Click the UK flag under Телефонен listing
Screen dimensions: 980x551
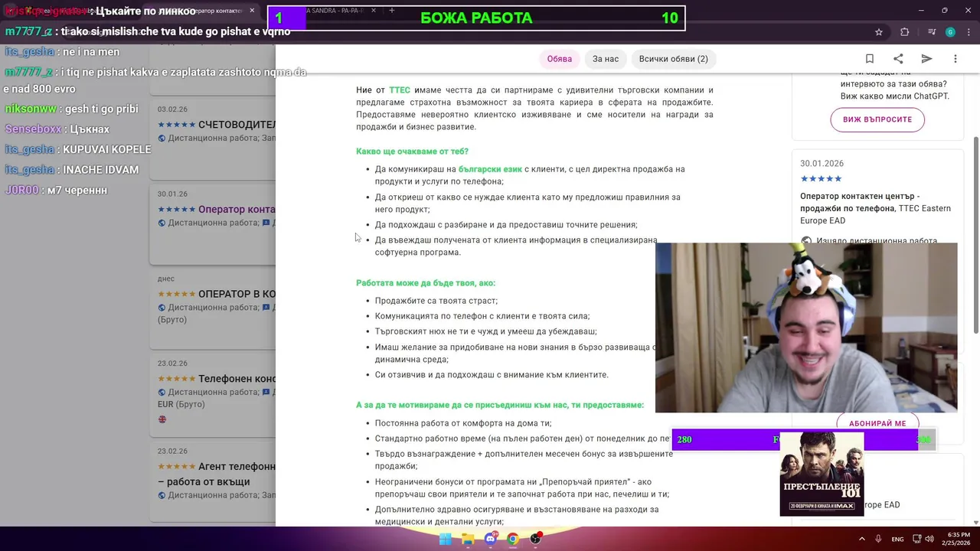[162, 419]
